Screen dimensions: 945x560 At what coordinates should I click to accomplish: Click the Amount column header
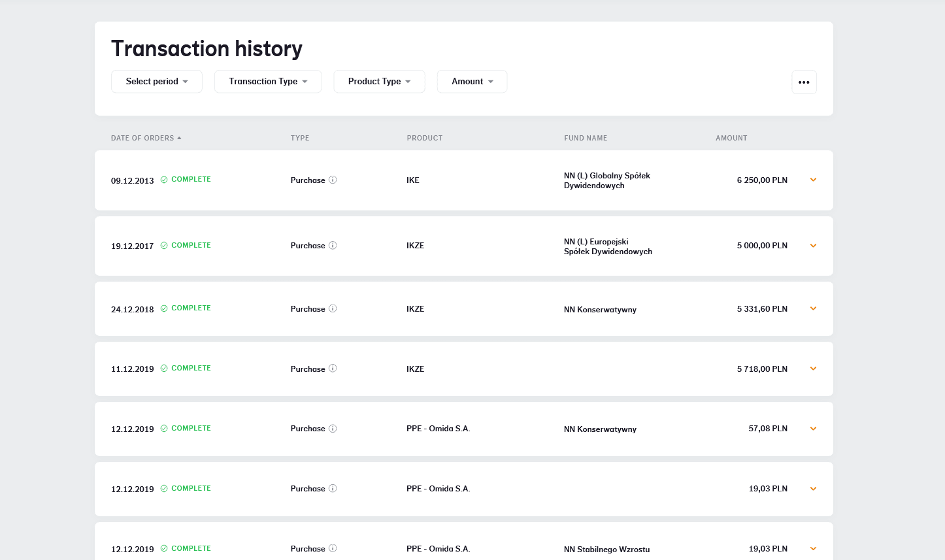[731, 138]
